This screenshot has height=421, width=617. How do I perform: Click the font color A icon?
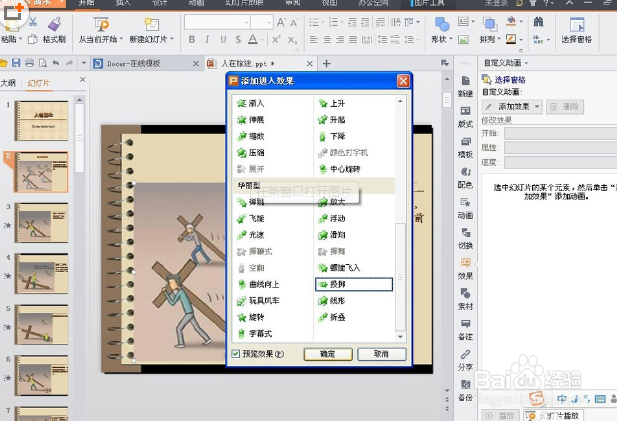point(253,39)
